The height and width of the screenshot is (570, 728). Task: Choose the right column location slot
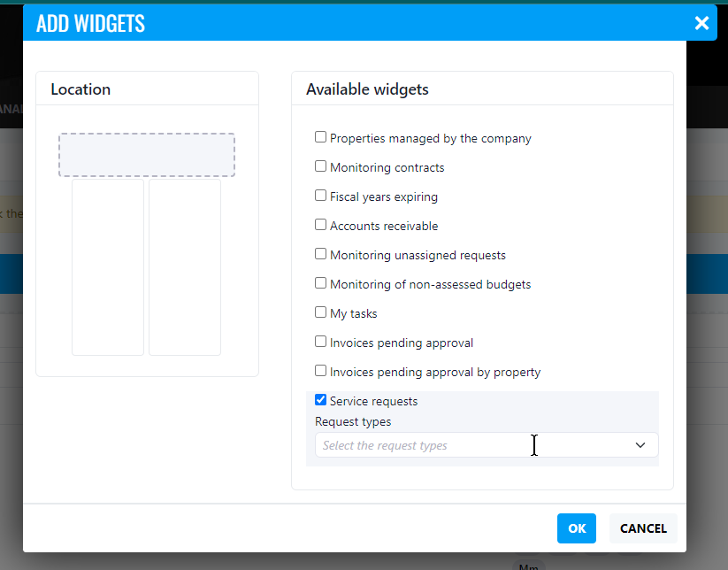pos(185,267)
